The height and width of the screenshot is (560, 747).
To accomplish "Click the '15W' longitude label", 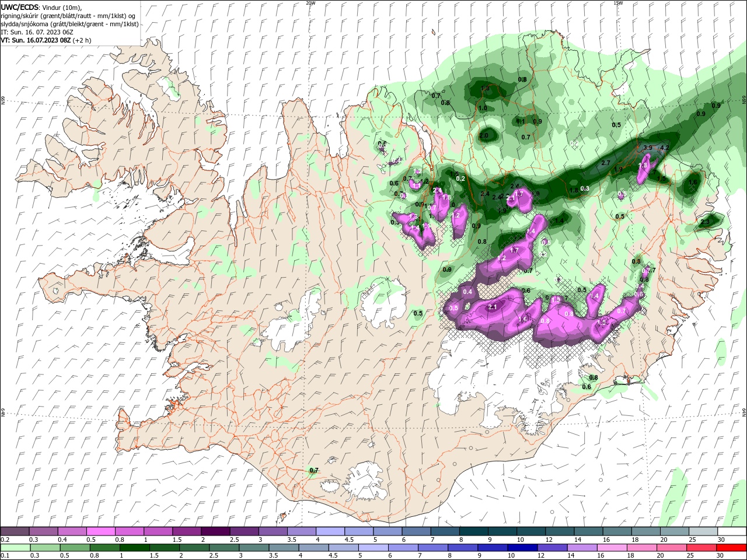I will coord(618,3).
